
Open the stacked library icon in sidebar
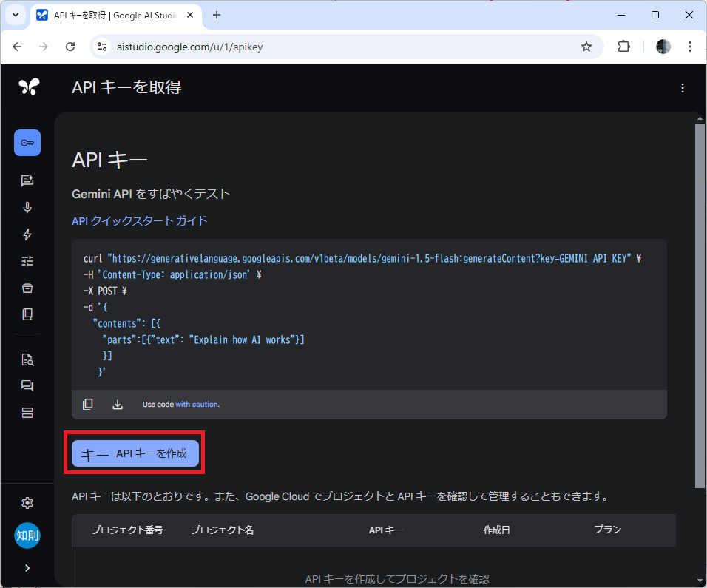coord(27,288)
